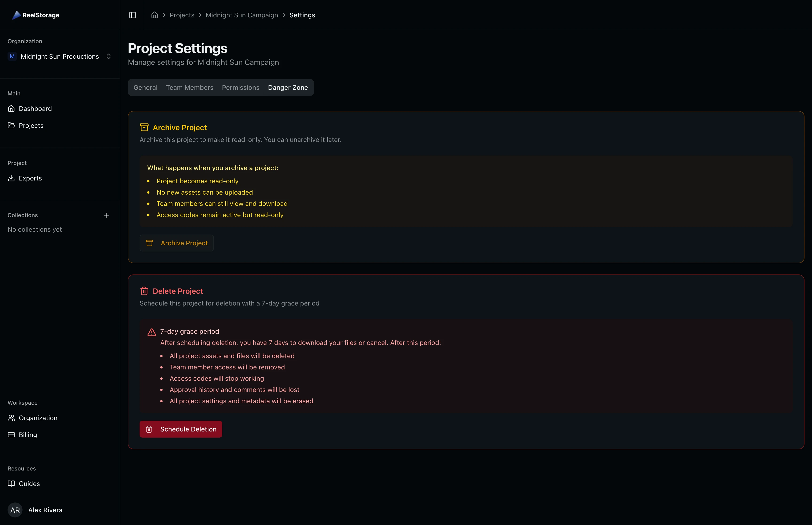This screenshot has width=812, height=525.
Task: Open Dashboard from the sidebar icon
Action: pos(11,108)
